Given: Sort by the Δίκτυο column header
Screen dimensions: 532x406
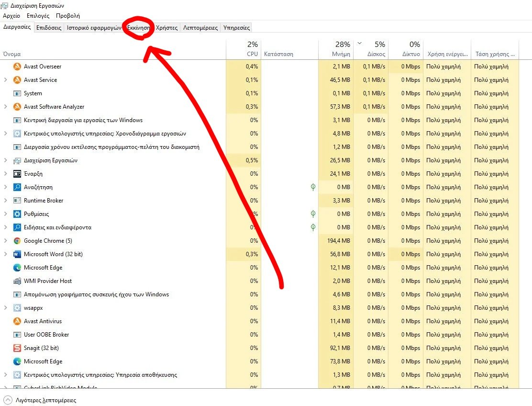Looking at the screenshot, I should pyautogui.click(x=406, y=50).
